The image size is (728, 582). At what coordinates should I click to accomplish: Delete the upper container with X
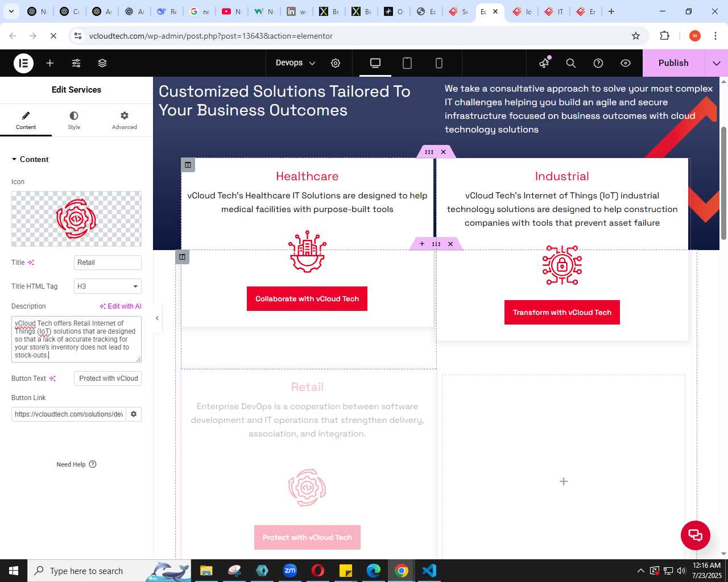tap(444, 152)
